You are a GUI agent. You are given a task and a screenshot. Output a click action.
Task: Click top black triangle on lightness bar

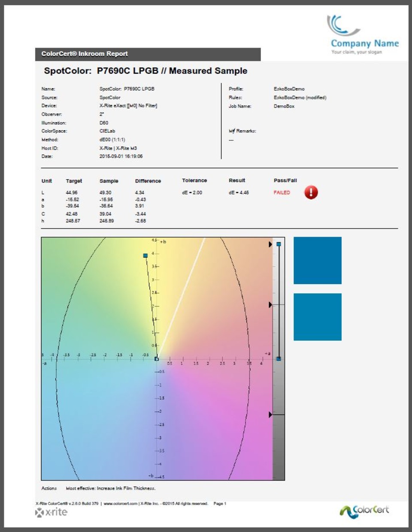tap(270, 244)
